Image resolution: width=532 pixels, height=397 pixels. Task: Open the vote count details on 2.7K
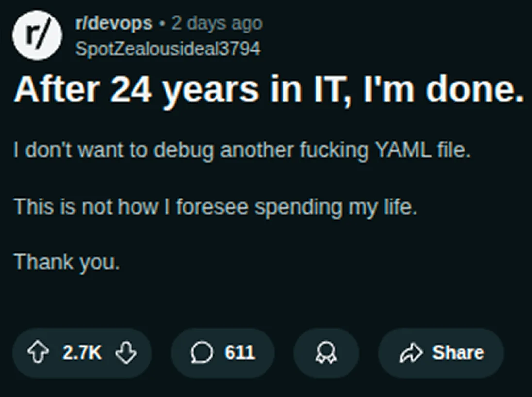(x=83, y=353)
